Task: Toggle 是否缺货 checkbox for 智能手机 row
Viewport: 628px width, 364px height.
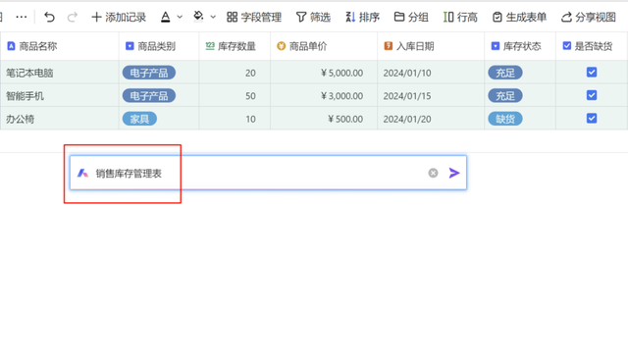Action: coord(592,95)
